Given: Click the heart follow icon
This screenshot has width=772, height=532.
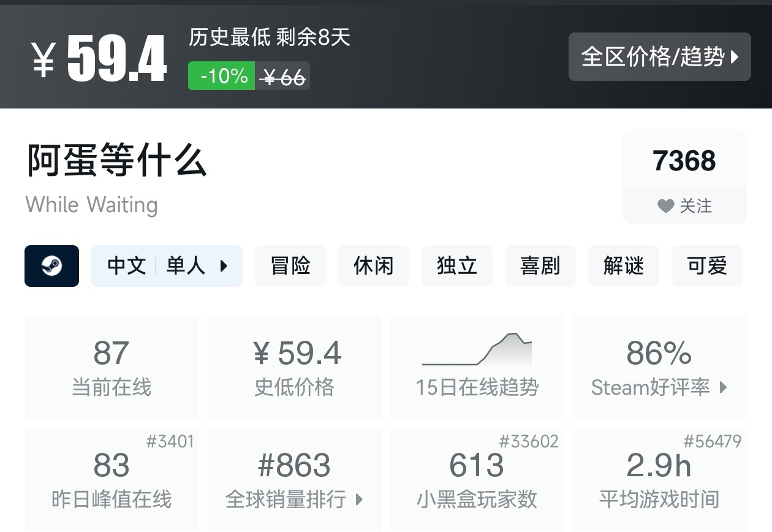Looking at the screenshot, I should (666, 207).
